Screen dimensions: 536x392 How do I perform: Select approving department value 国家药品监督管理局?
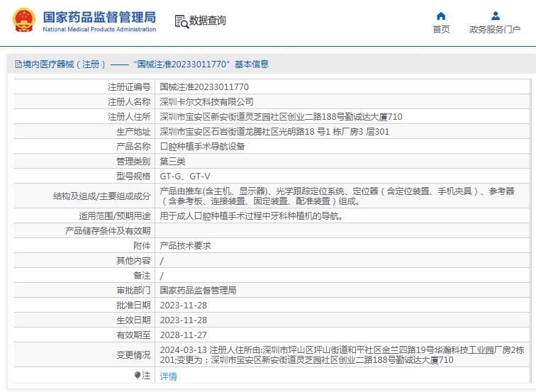(x=198, y=291)
